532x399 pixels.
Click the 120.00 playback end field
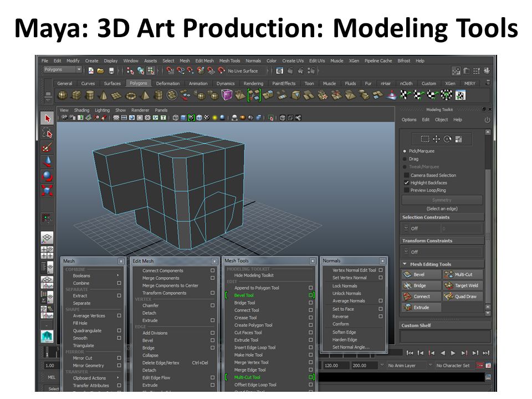pyautogui.click(x=336, y=365)
